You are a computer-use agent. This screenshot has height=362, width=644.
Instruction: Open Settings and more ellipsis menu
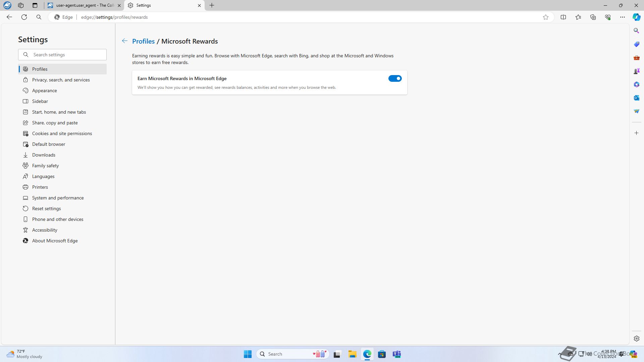(x=622, y=17)
